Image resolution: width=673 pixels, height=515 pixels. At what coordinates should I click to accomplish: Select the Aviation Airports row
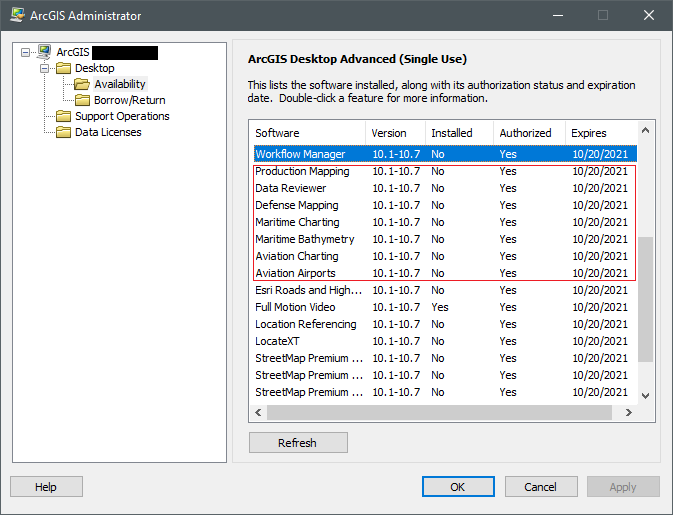pyautogui.click(x=445, y=273)
